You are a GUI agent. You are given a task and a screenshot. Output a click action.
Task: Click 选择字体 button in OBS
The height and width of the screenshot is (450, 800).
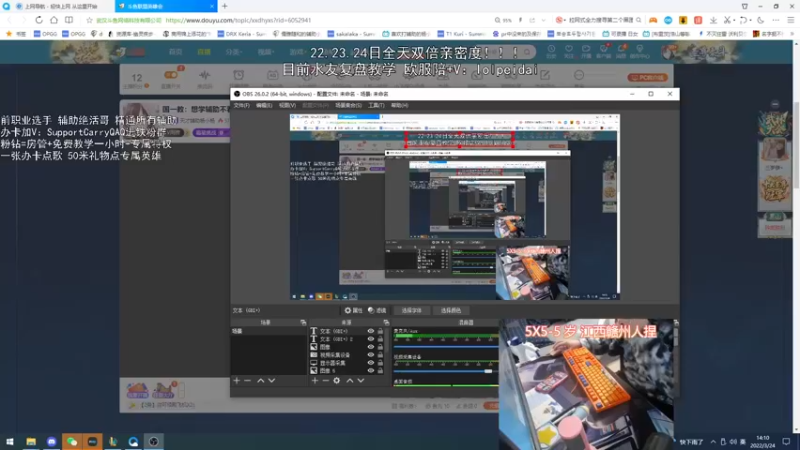pyautogui.click(x=411, y=310)
